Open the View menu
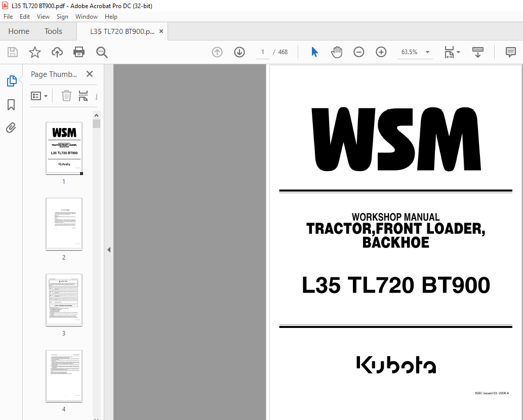Screen dimensions: 523x420 pos(43,17)
